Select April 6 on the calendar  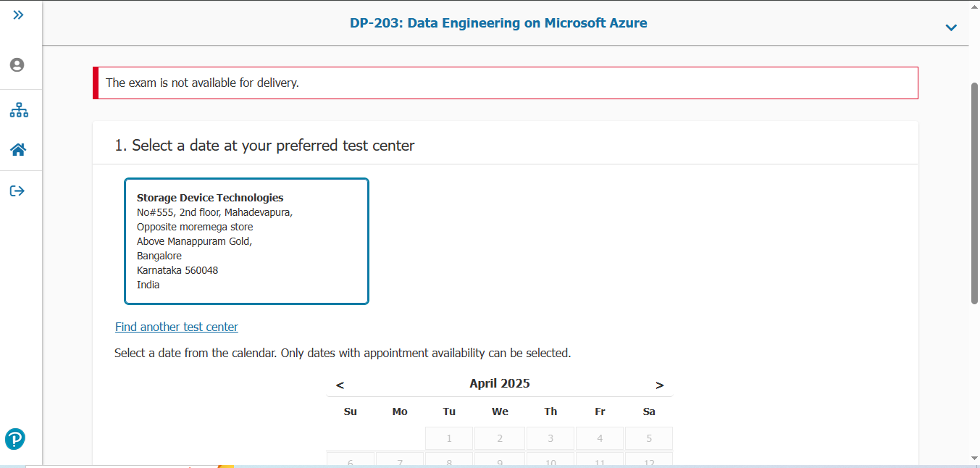point(350,462)
